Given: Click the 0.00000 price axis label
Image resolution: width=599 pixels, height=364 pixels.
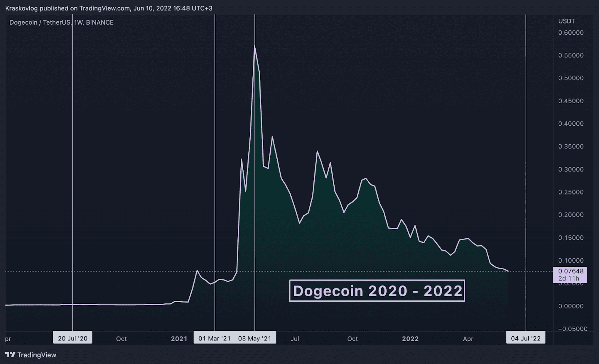Looking at the screenshot, I should pyautogui.click(x=571, y=306).
